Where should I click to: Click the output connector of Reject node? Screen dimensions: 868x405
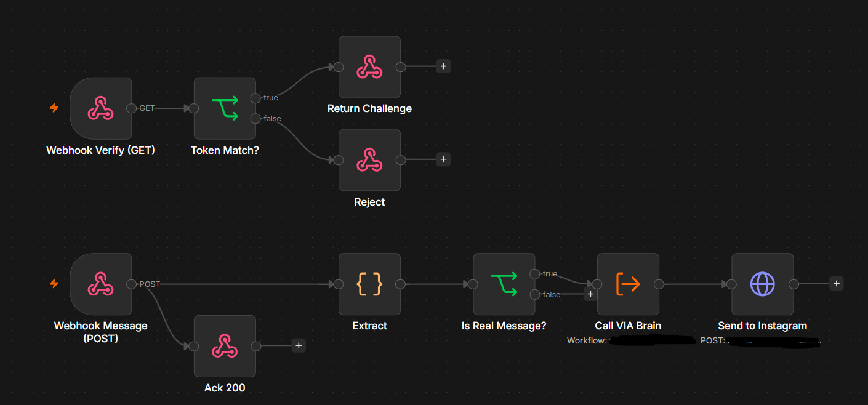point(400,160)
